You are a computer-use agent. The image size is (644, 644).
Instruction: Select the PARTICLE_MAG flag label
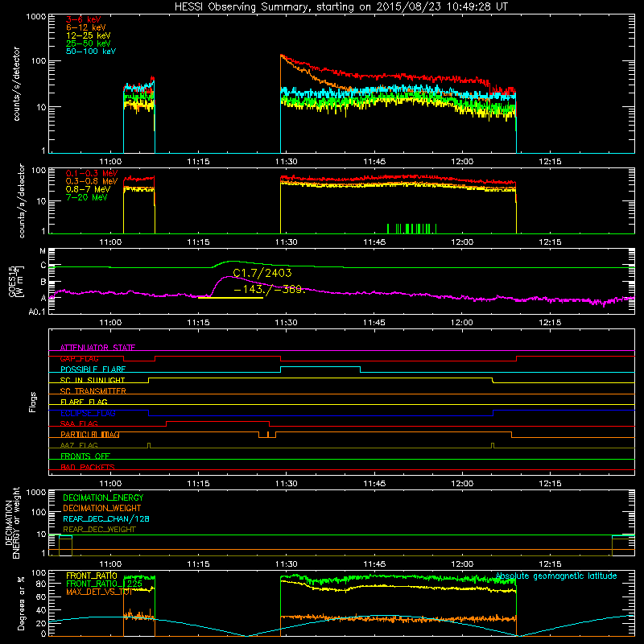pyautogui.click(x=90, y=434)
